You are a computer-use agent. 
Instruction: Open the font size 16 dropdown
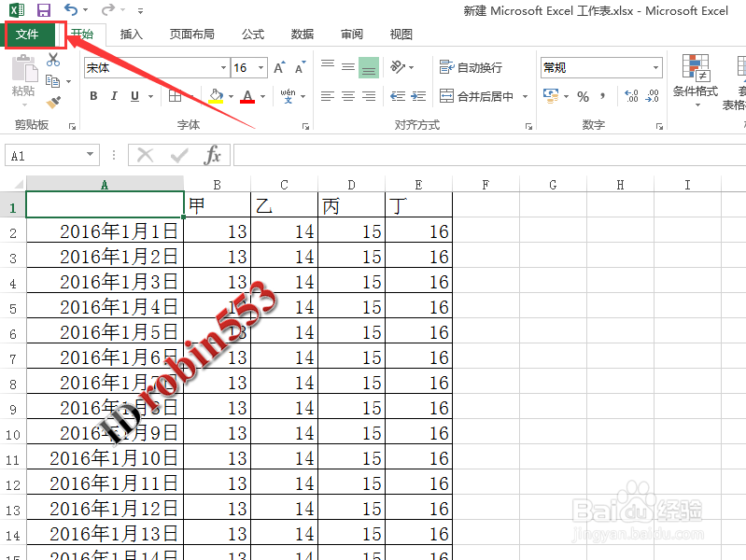tap(260, 68)
